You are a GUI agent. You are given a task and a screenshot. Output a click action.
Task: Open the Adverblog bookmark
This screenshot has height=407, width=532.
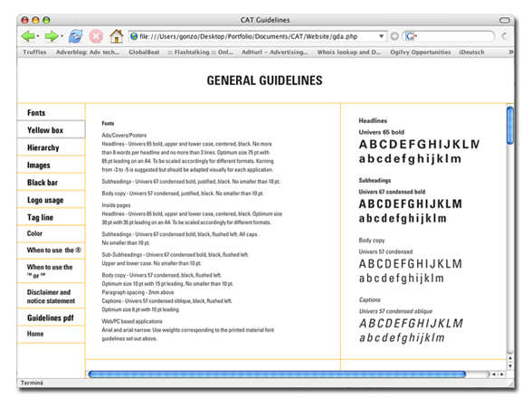pyautogui.click(x=88, y=52)
